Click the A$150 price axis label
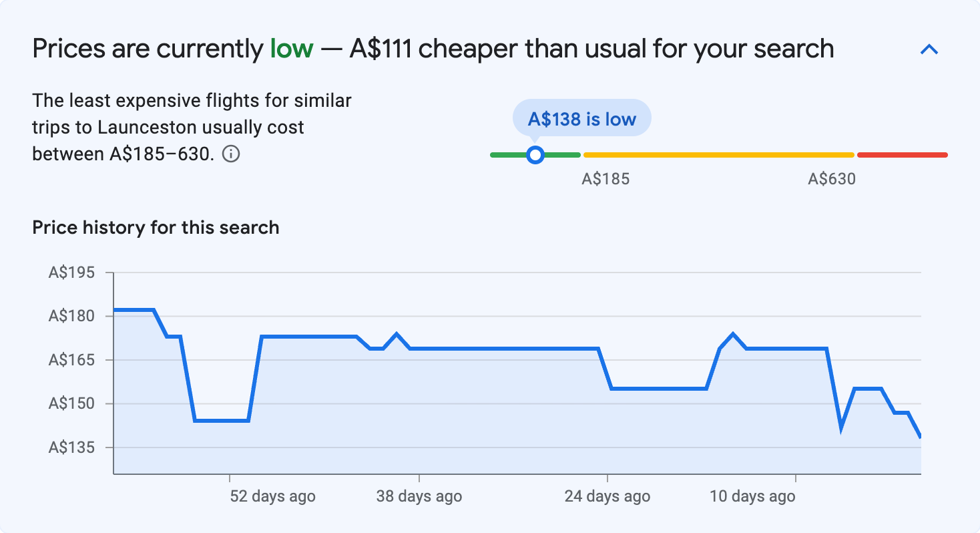 click(x=71, y=403)
